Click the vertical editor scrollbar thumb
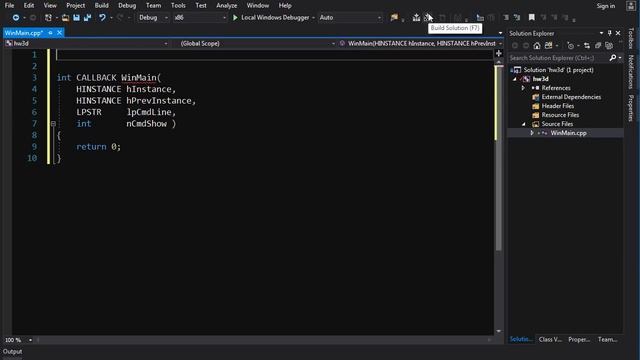640x360 pixels. point(498,157)
